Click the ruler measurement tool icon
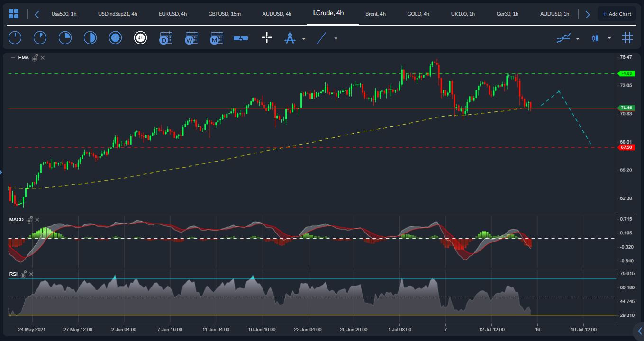The height and width of the screenshot is (341, 644). pos(241,38)
